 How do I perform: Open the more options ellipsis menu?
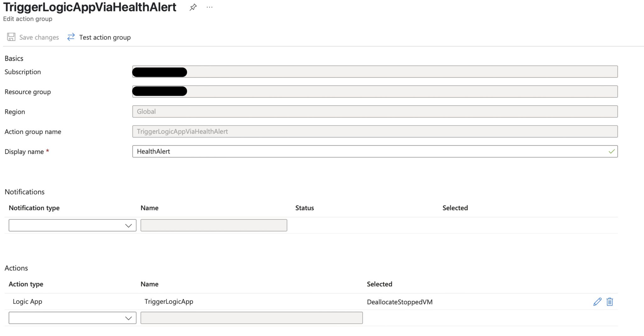pos(209,7)
